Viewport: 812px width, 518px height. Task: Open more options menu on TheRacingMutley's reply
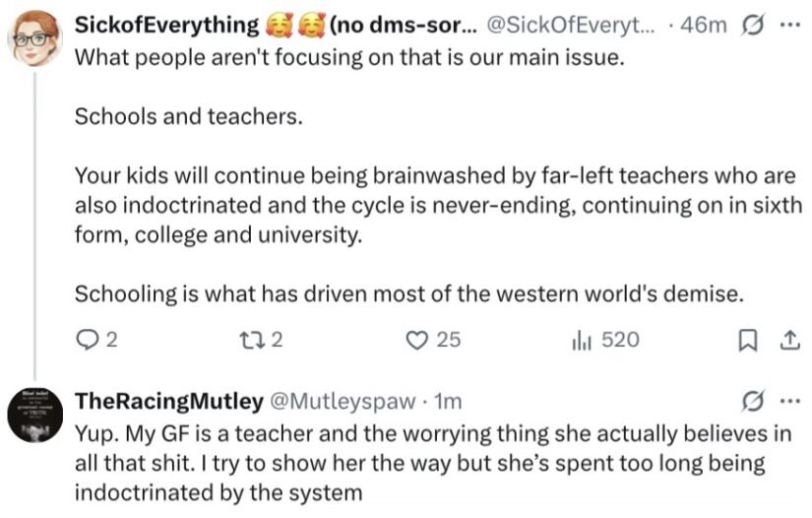(789, 402)
